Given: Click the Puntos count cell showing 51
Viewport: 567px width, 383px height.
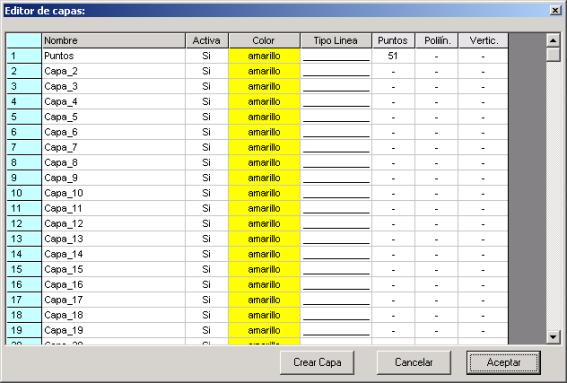Looking at the screenshot, I should pyautogui.click(x=393, y=56).
